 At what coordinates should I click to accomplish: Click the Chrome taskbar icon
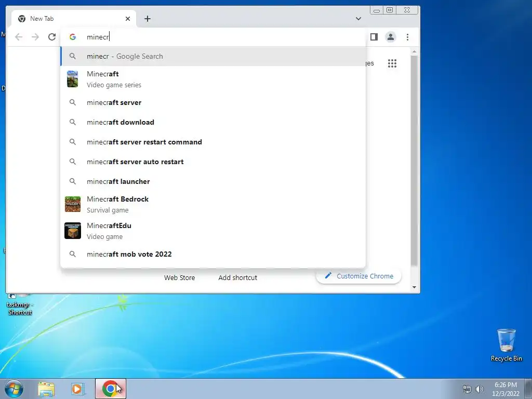click(111, 389)
